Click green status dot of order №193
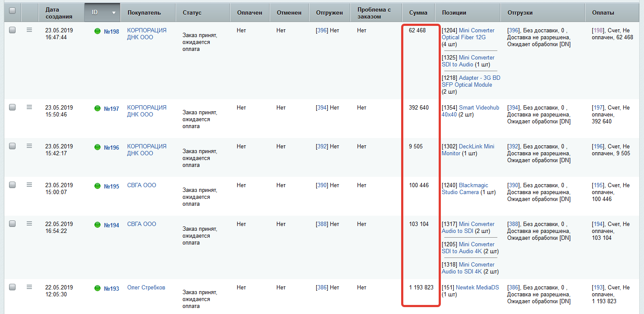The image size is (644, 314). [x=97, y=288]
